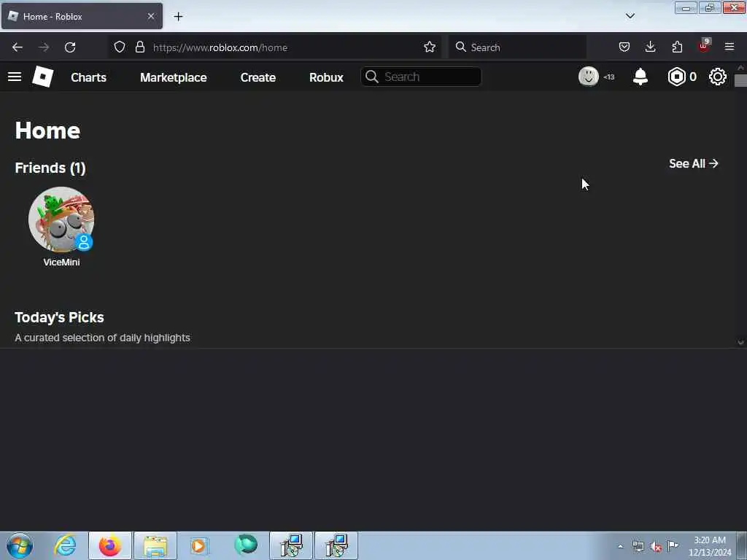Go to Marketplace

[x=174, y=77]
